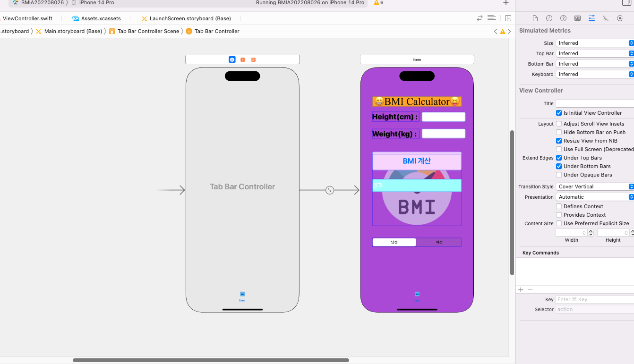The image size is (634, 364).
Task: Select the Attributes inspector icon
Action: coord(591,18)
